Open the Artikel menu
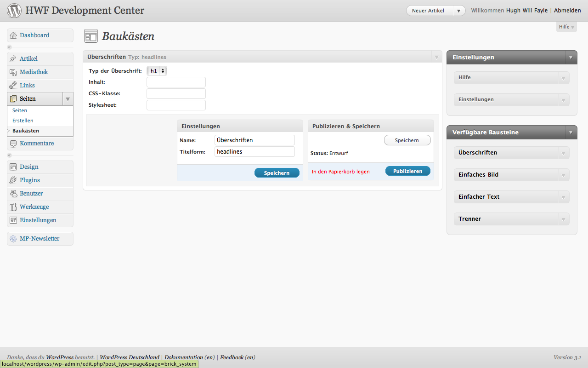The width and height of the screenshot is (588, 368). [x=40, y=59]
